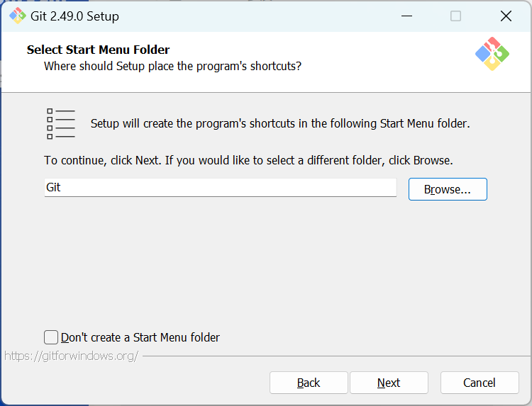
Task: Click the shortcuts list icon
Action: 60,124
